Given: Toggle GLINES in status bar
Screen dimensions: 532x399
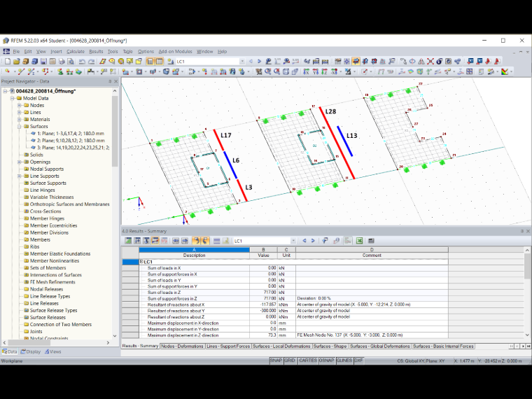Looking at the screenshot, I should [x=344, y=360].
